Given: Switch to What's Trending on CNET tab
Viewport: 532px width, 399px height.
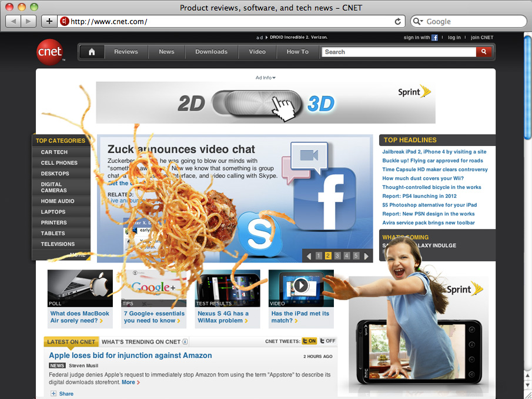Looking at the screenshot, I should click(x=141, y=341).
